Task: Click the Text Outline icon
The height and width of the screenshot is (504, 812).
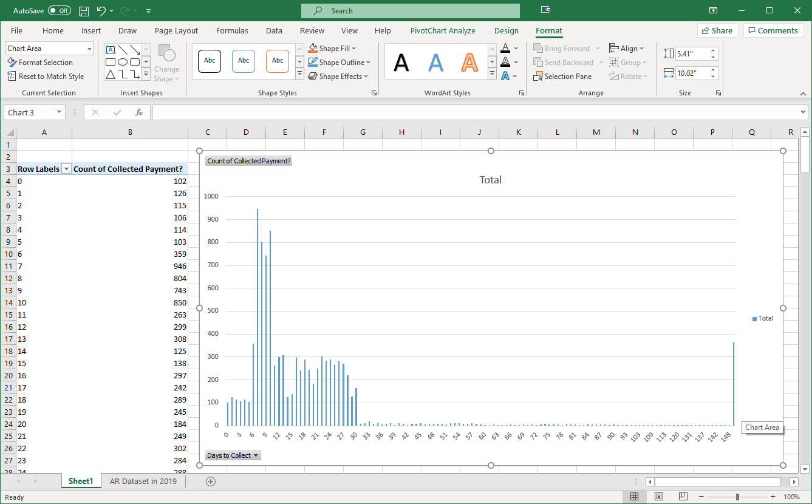Action: (x=505, y=62)
